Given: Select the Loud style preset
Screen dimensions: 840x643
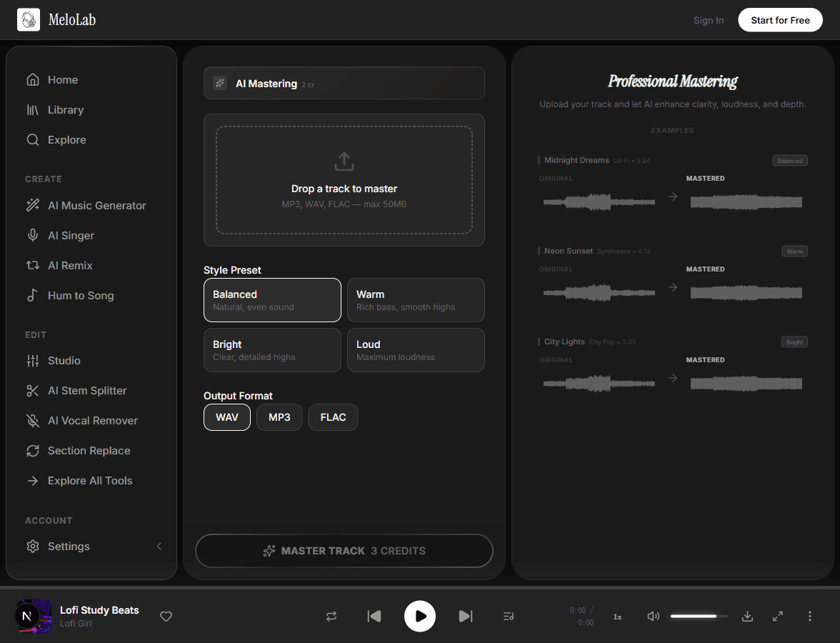Looking at the screenshot, I should pos(416,350).
